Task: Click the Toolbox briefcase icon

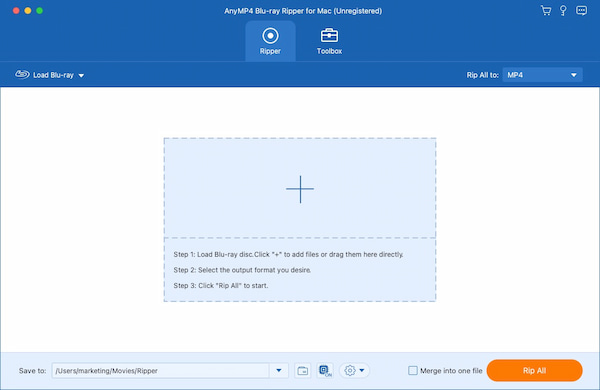Action: (329, 36)
